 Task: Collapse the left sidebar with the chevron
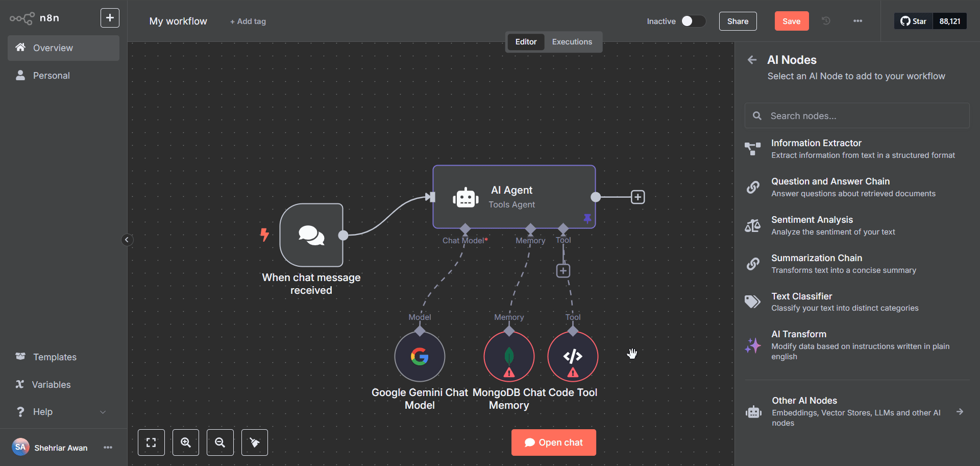pos(127,240)
